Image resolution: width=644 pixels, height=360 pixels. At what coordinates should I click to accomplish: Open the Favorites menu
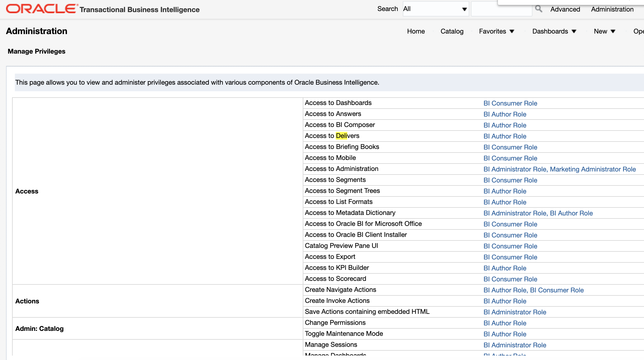tap(496, 31)
